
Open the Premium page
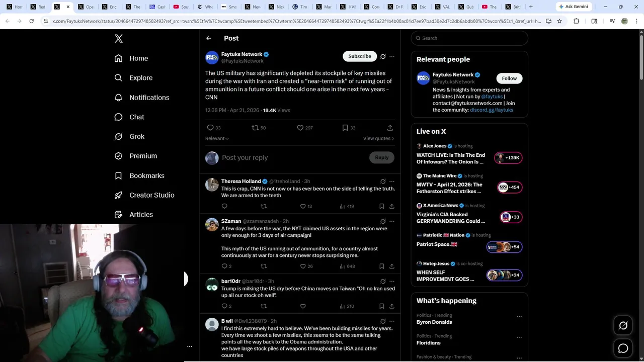point(135,156)
